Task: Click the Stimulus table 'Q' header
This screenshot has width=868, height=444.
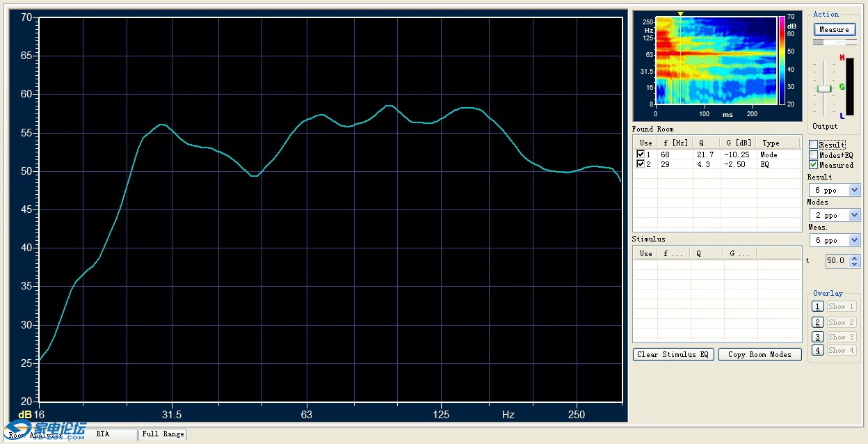Action: pos(707,253)
